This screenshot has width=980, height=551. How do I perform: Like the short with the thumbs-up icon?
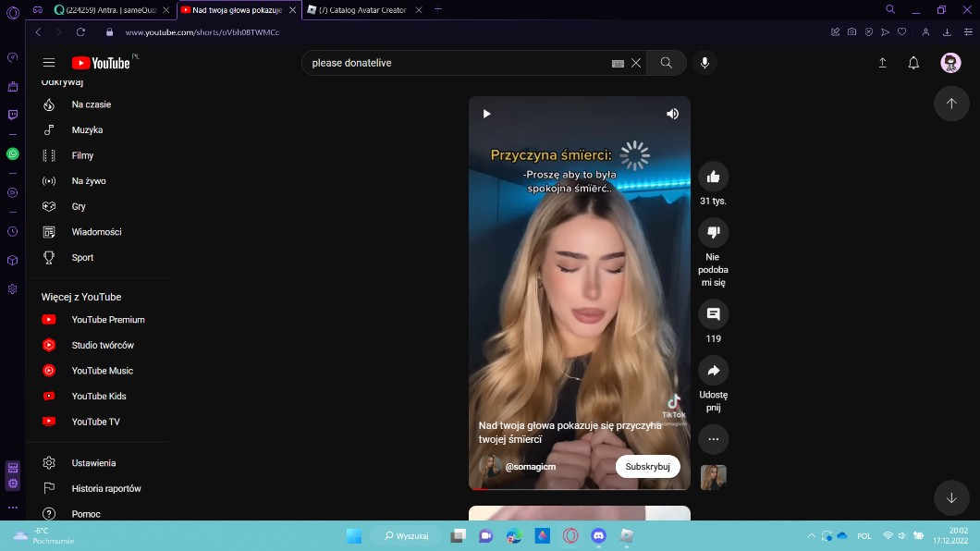pyautogui.click(x=713, y=177)
